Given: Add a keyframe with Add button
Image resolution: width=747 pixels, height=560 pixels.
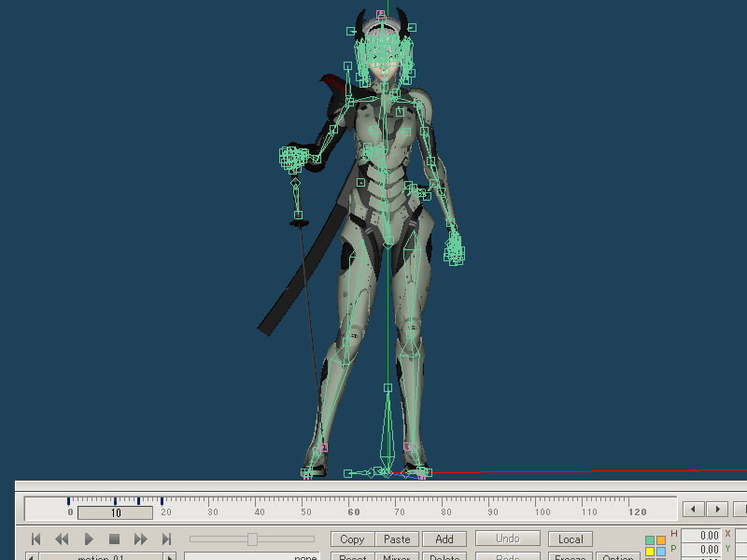Looking at the screenshot, I should tap(444, 539).
